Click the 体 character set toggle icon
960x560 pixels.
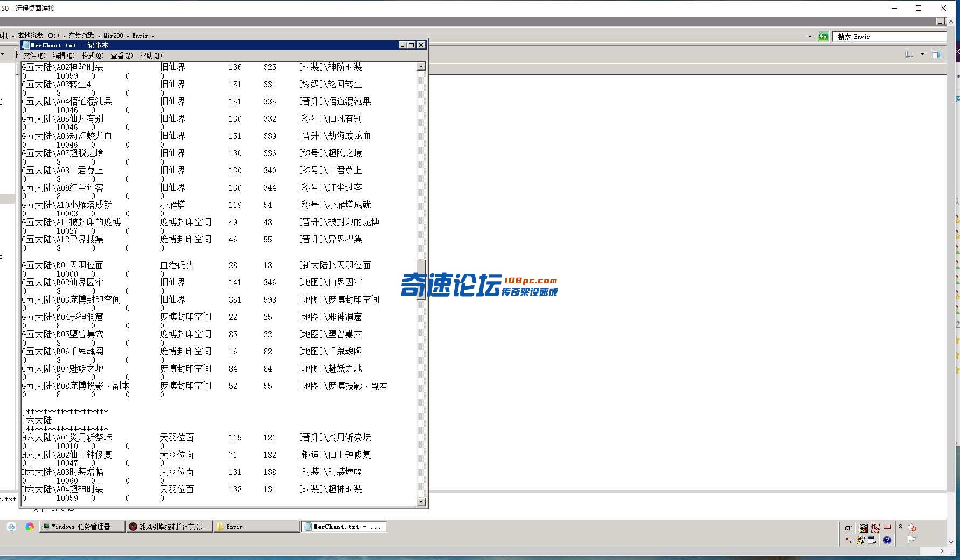(875, 528)
